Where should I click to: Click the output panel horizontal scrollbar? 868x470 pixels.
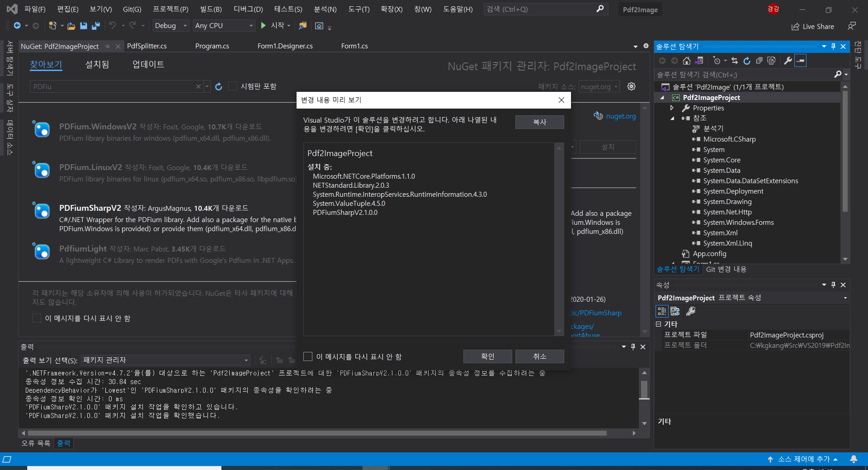(x=316, y=433)
